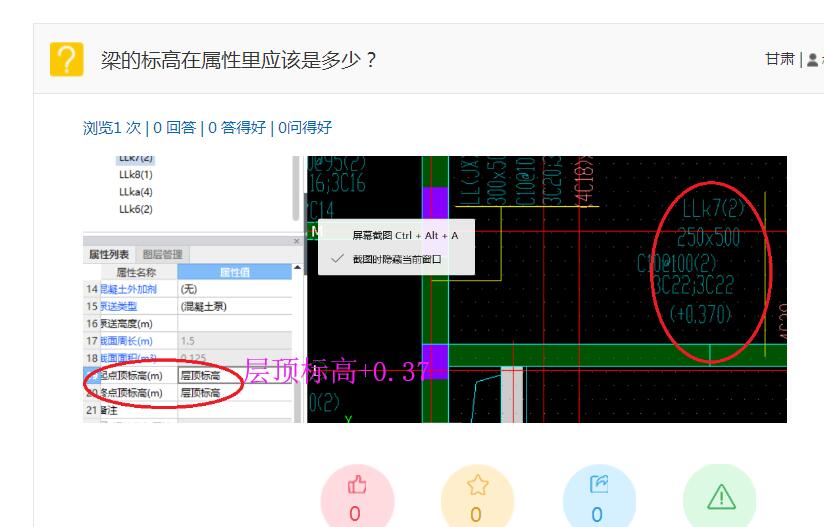This screenshot has height=527, width=824.
Task: Click the yellow question mark icon
Action: coord(67,59)
